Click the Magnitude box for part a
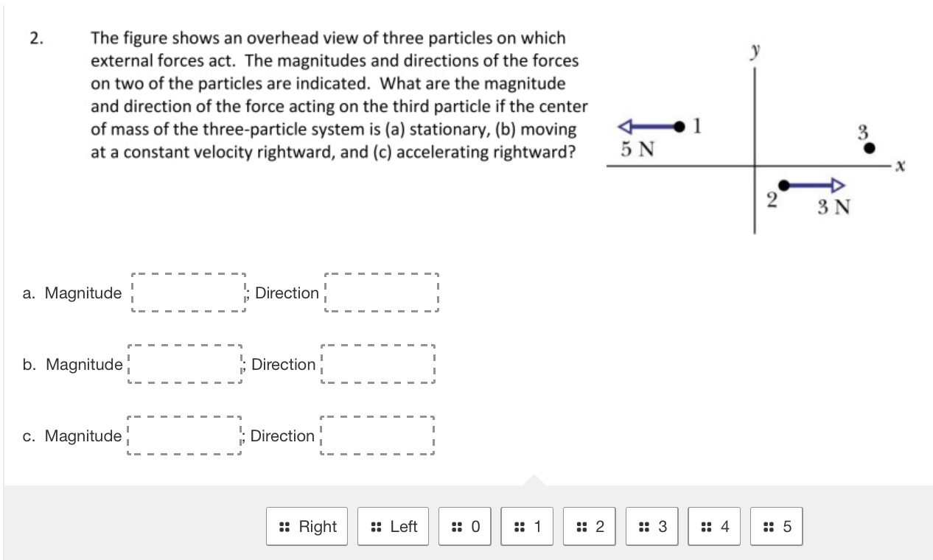 (188, 293)
